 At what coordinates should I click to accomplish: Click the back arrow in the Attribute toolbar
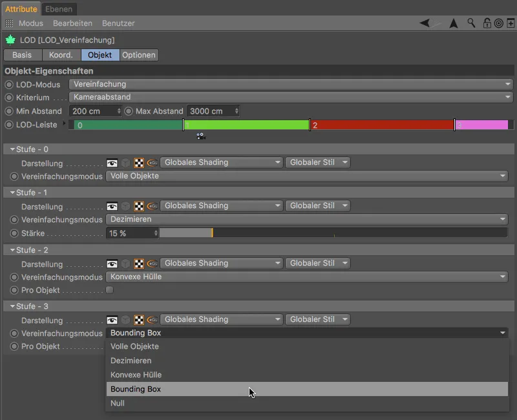pos(425,23)
